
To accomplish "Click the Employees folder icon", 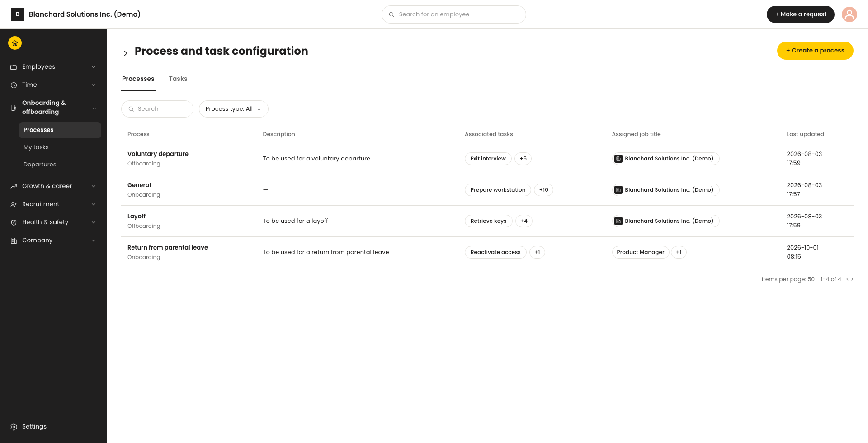I will tap(14, 67).
